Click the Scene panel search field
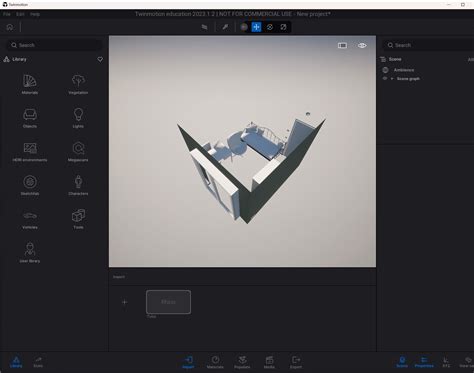The image size is (474, 373). pos(429,45)
